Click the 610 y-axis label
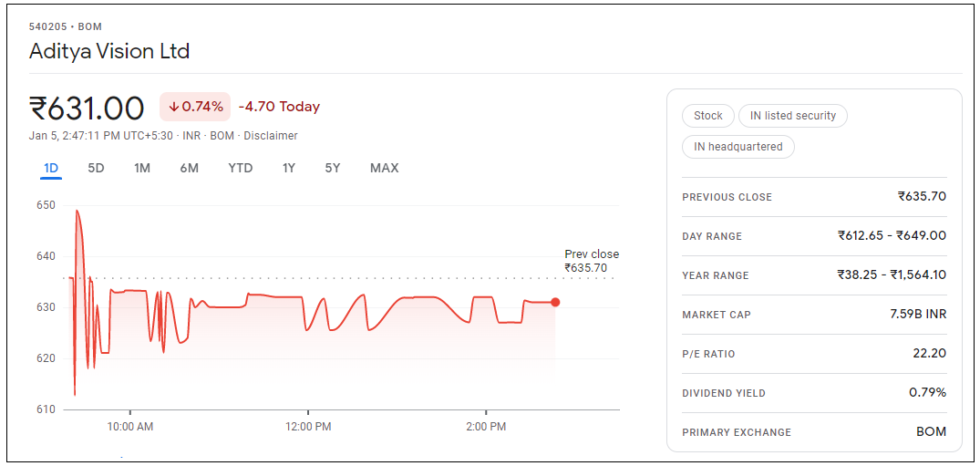Image resolution: width=980 pixels, height=466 pixels. click(x=46, y=409)
